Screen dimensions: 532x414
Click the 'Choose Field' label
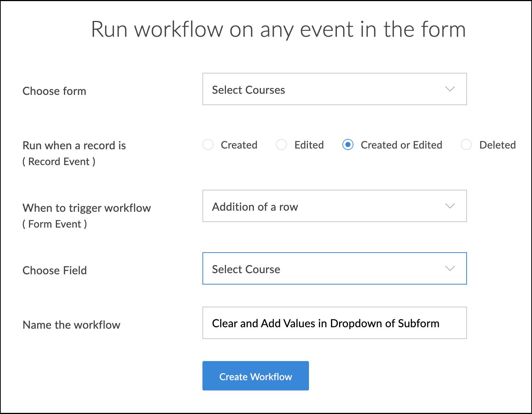pos(55,271)
